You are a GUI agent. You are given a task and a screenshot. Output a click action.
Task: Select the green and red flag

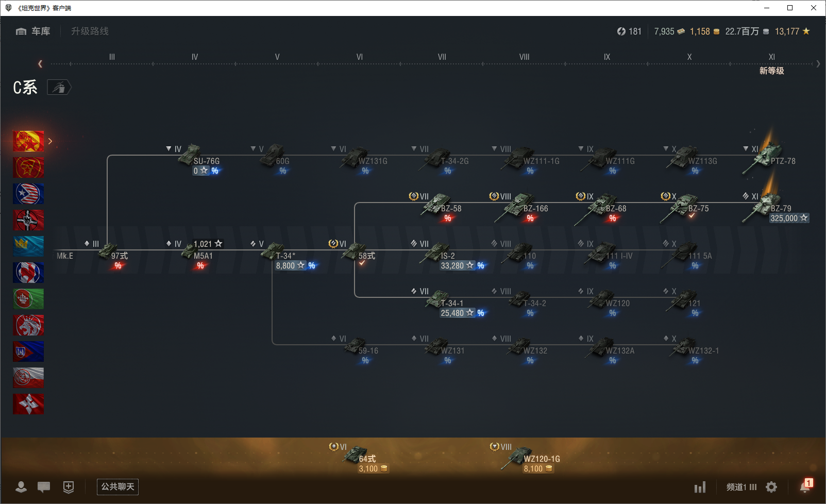[28, 299]
